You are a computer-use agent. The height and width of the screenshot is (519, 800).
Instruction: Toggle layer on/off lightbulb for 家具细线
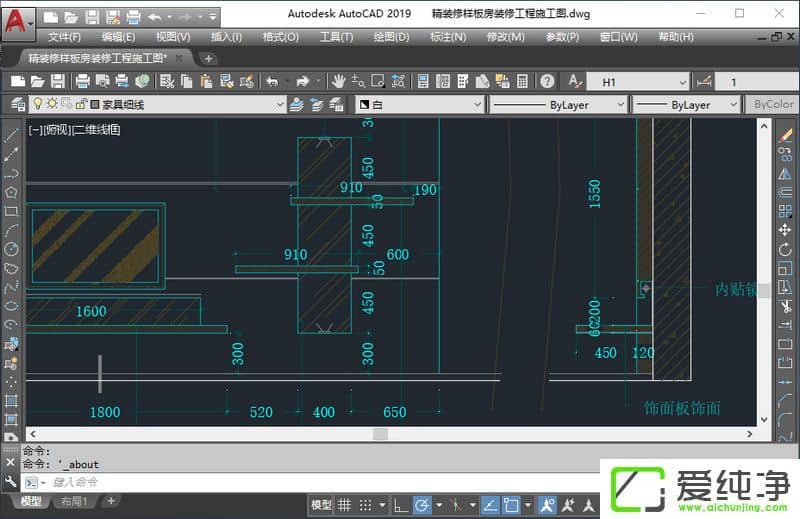(x=38, y=104)
